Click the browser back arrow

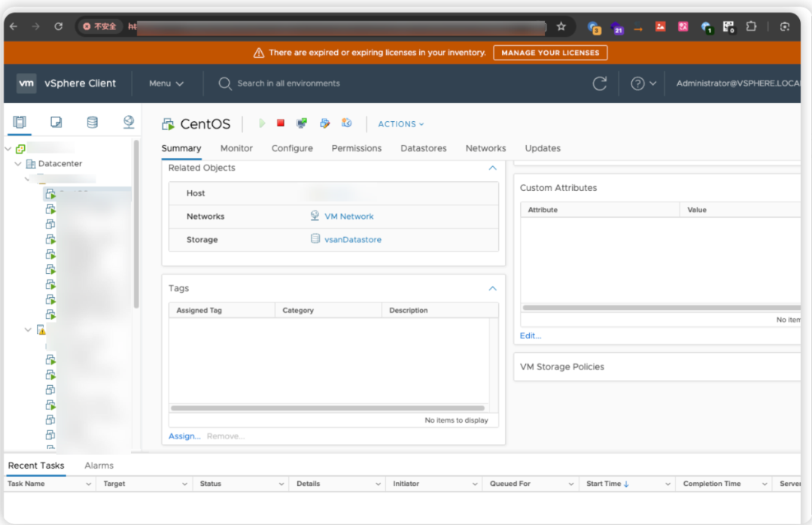14,26
